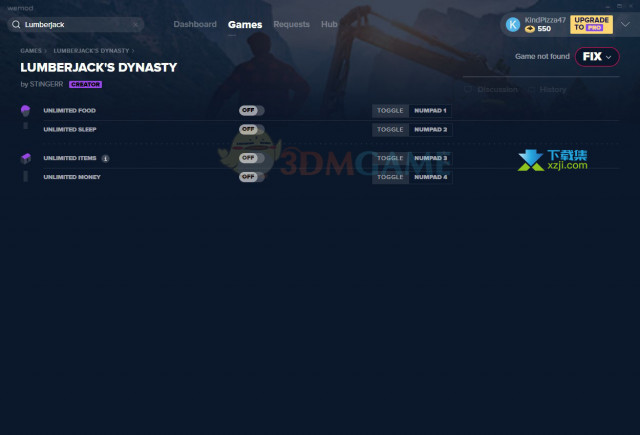Click the Lumberjack's Dynasty title heading
640x435 pixels.
(99, 67)
